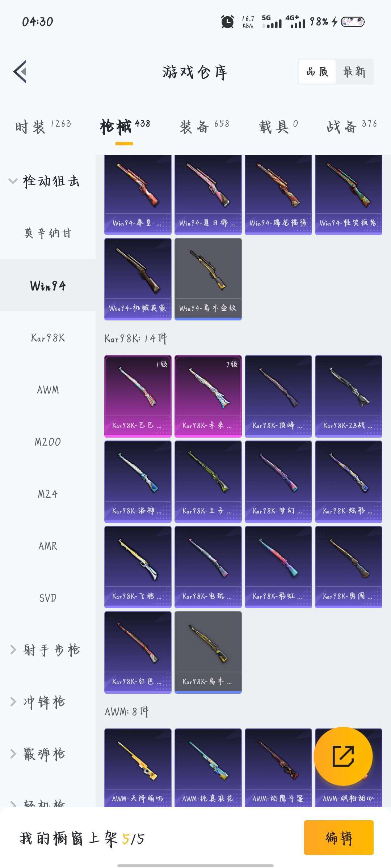Switch to the 装备 tab
The width and height of the screenshot is (391, 868).
pyautogui.click(x=205, y=127)
